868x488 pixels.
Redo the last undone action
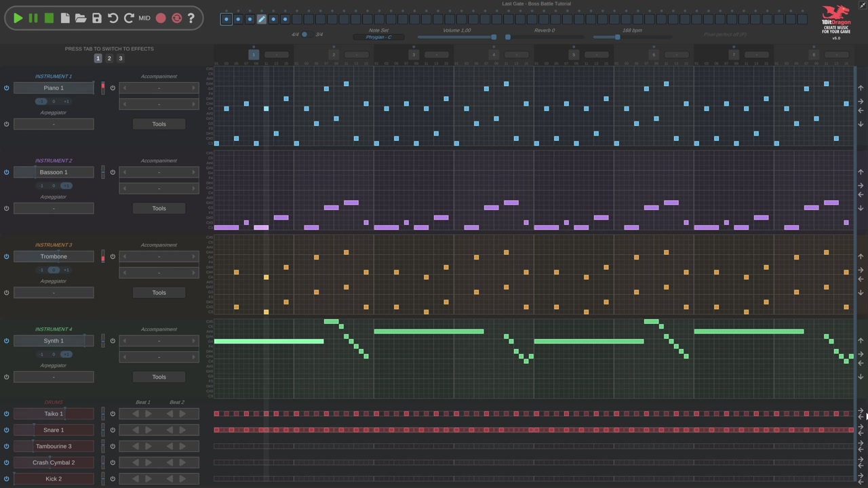point(129,18)
